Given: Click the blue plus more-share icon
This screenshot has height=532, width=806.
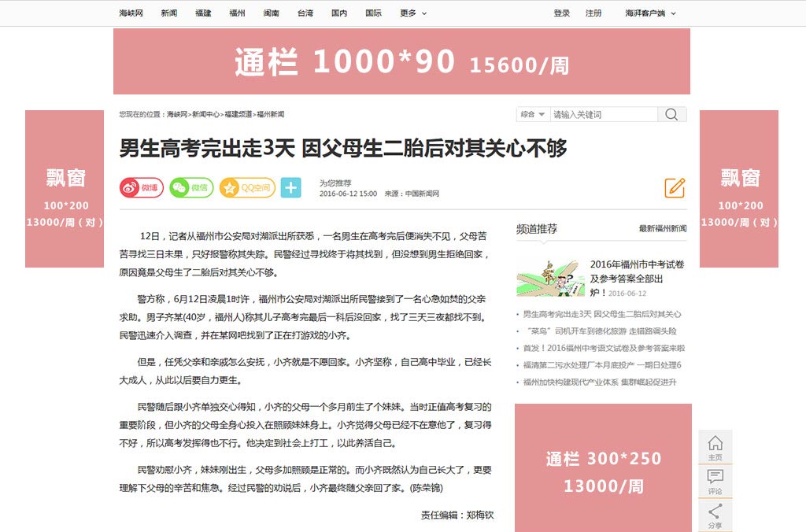Looking at the screenshot, I should tap(290, 188).
